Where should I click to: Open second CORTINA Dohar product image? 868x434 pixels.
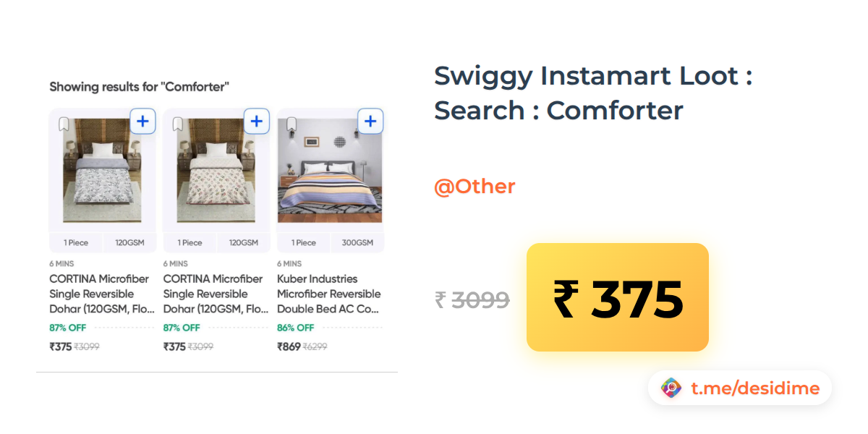point(216,171)
